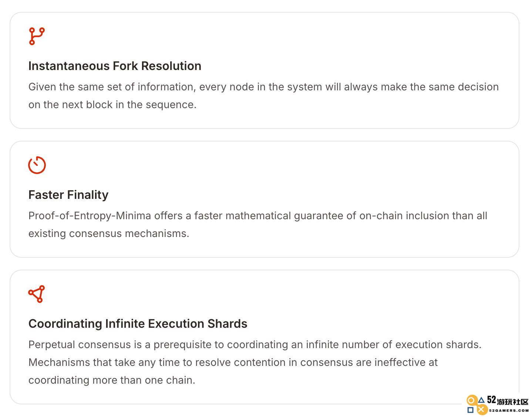
Task: Click the red connected nodes shard icon
Action: click(37, 294)
